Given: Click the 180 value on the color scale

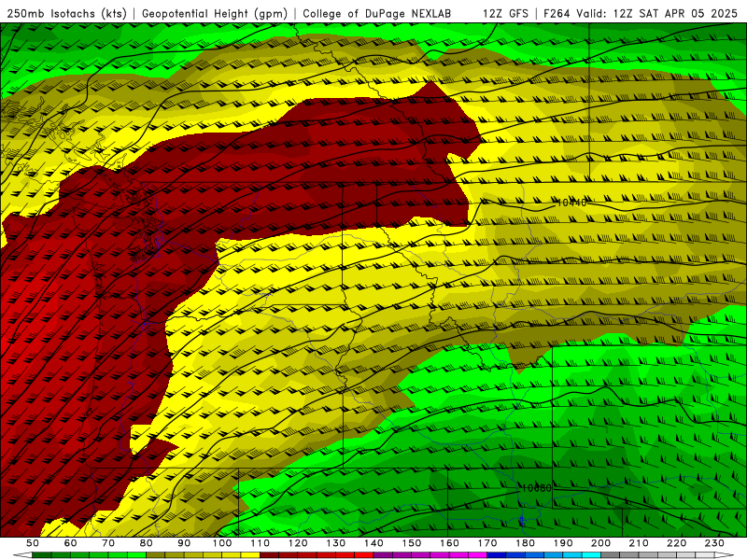Looking at the screenshot, I should [x=525, y=543].
